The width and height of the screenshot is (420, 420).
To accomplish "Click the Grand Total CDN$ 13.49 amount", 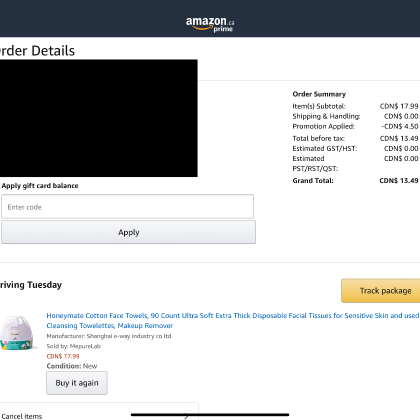I will point(399,181).
